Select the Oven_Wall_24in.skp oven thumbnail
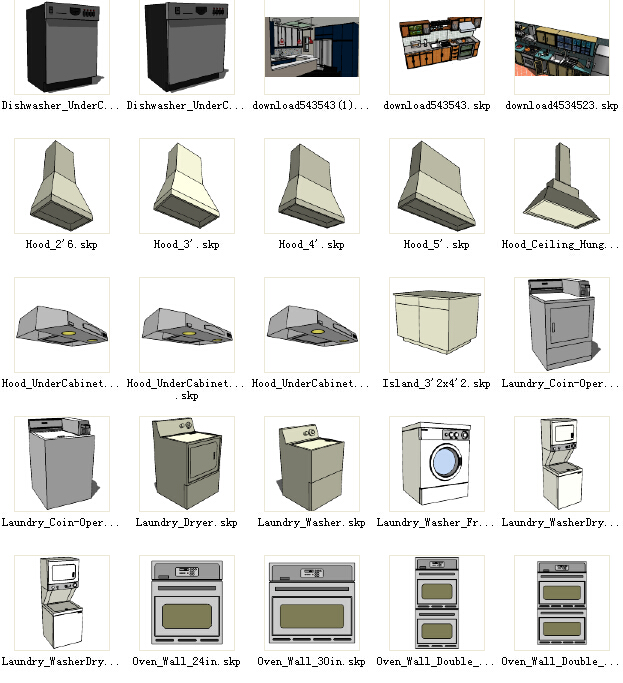Image resolution: width=623 pixels, height=683 pixels. pyautogui.click(x=187, y=603)
